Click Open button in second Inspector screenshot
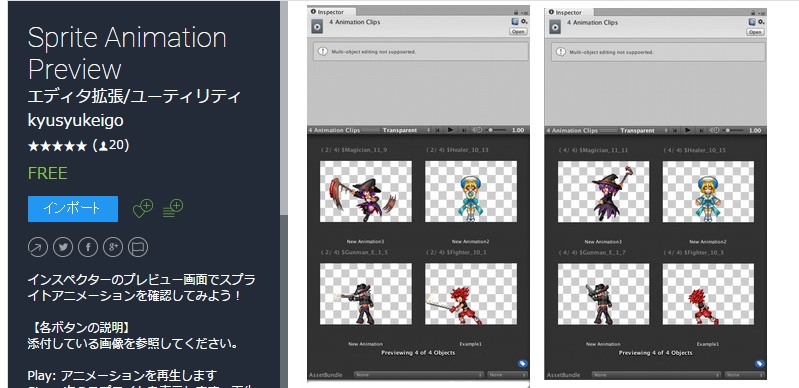 pyautogui.click(x=755, y=32)
